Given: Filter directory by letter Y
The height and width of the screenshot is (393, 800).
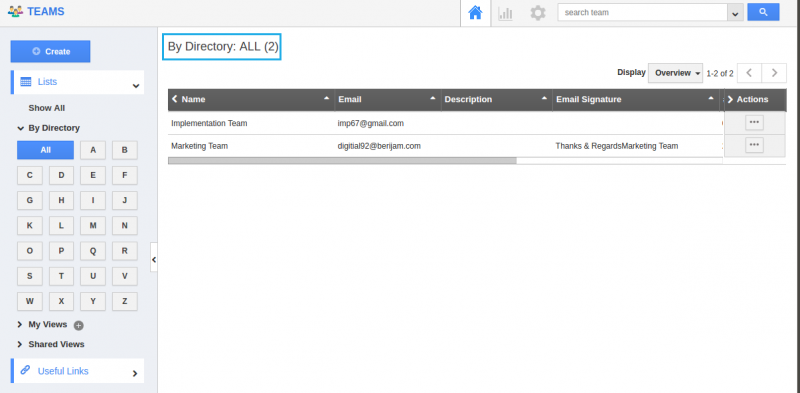Looking at the screenshot, I should coord(93,301).
